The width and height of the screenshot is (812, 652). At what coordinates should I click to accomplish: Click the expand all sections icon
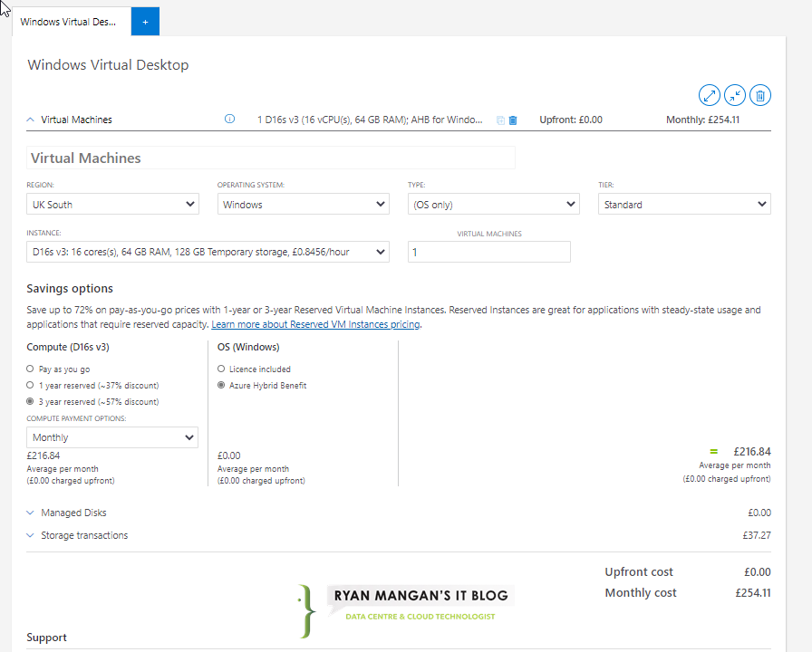pyautogui.click(x=709, y=95)
